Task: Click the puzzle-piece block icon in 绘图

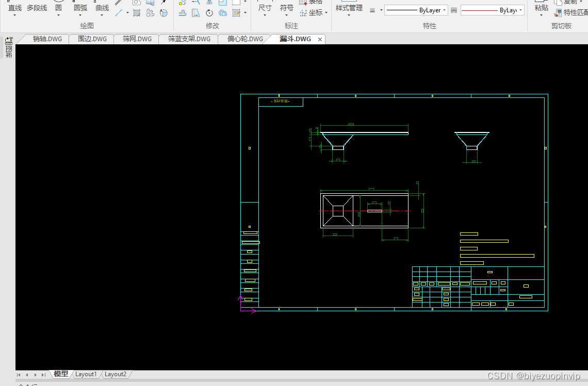Action: pos(150,13)
